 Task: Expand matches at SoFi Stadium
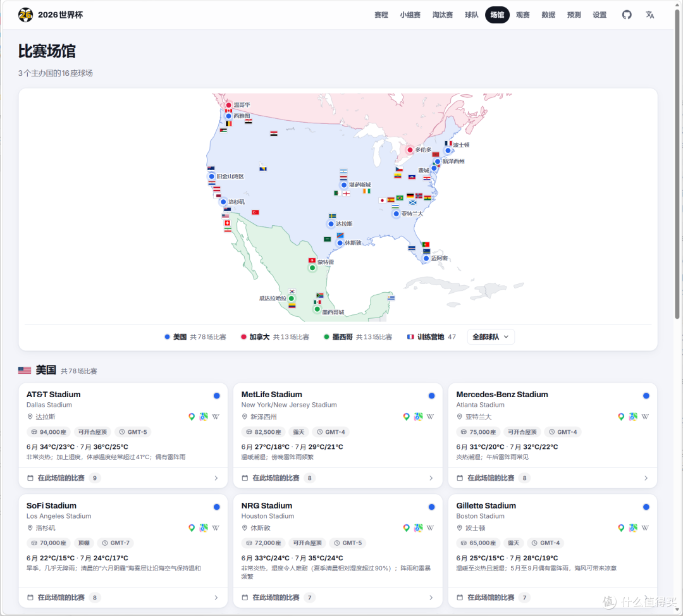(x=123, y=598)
